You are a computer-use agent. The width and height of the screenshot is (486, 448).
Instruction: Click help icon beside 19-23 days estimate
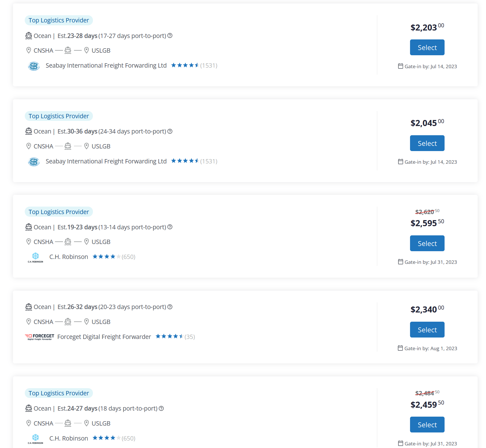[170, 227]
